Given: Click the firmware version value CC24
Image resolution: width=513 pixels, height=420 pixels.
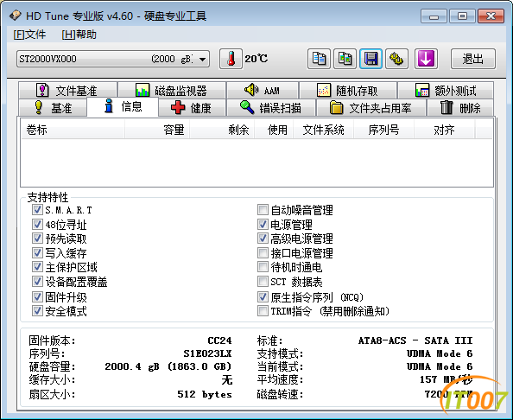Looking at the screenshot, I should coord(219,340).
